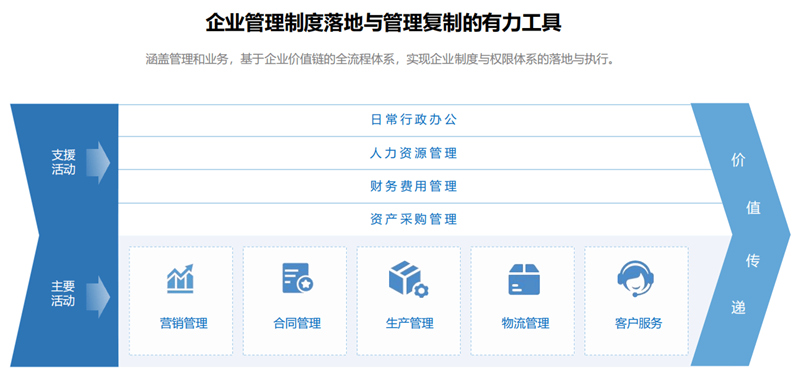Click the 物流管理 package icon

pos(524,279)
